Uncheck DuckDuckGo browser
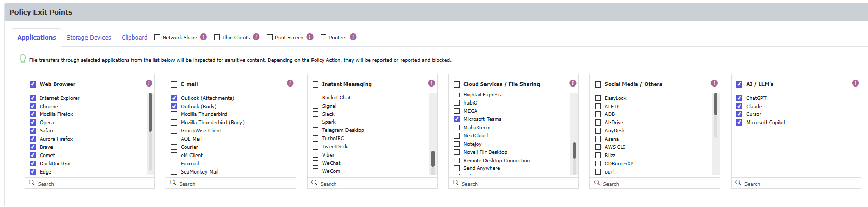This screenshot has width=868, height=207. [33, 164]
